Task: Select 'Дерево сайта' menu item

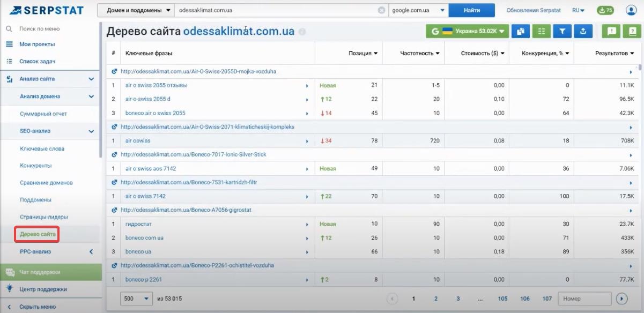Action: point(38,234)
